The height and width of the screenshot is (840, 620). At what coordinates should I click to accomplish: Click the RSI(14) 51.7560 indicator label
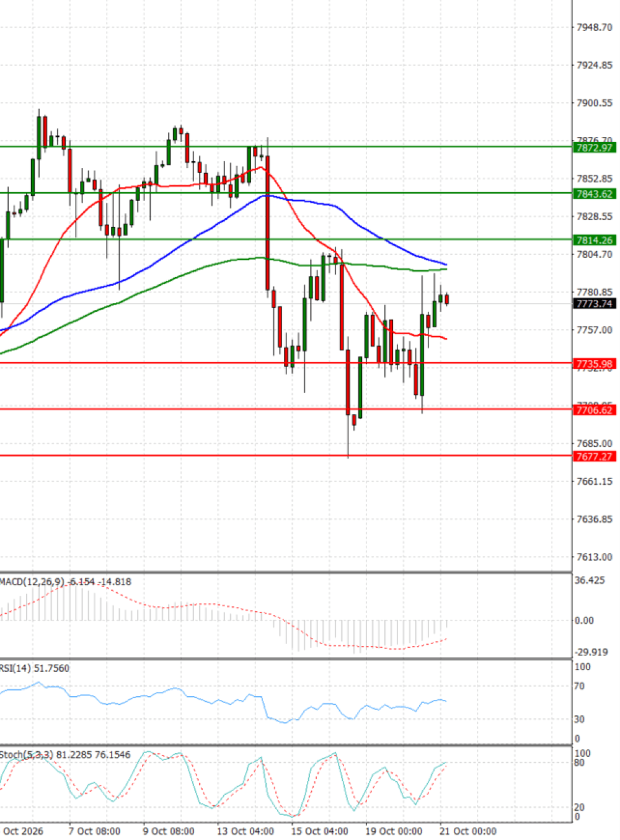coord(35,668)
